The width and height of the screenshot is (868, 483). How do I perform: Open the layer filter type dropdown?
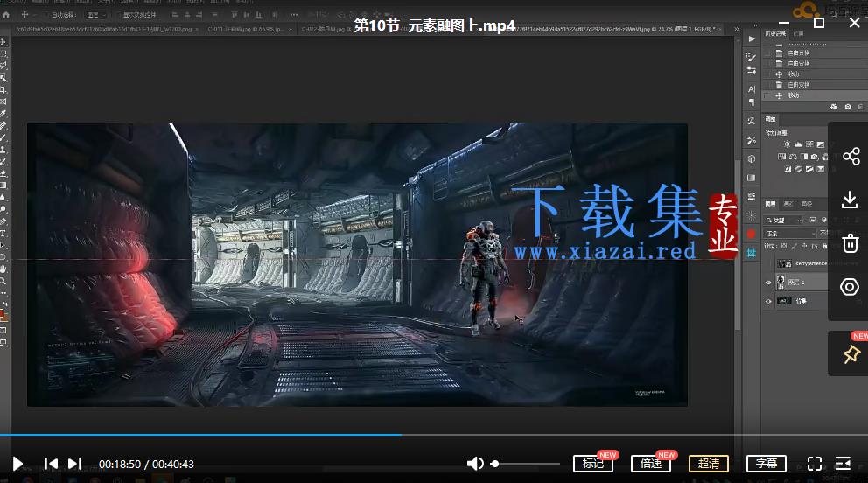(783, 220)
